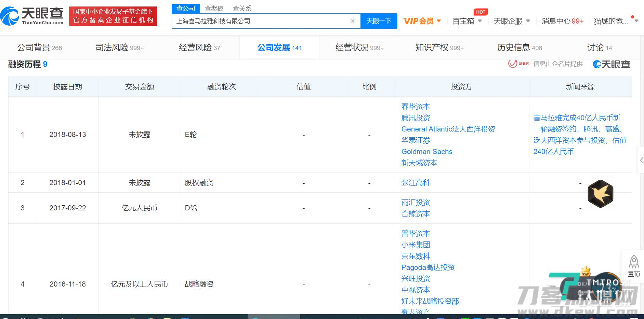Select the E轮 round cell
Viewport: 644px width, 319px height.
[222, 135]
